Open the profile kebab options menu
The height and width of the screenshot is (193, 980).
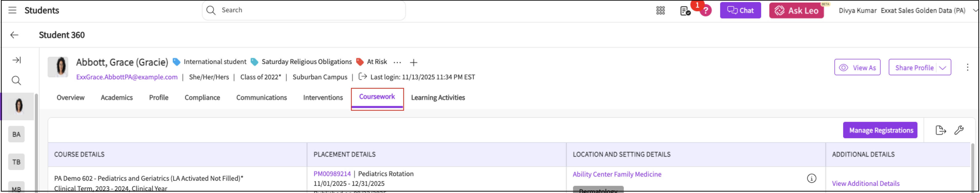click(967, 68)
